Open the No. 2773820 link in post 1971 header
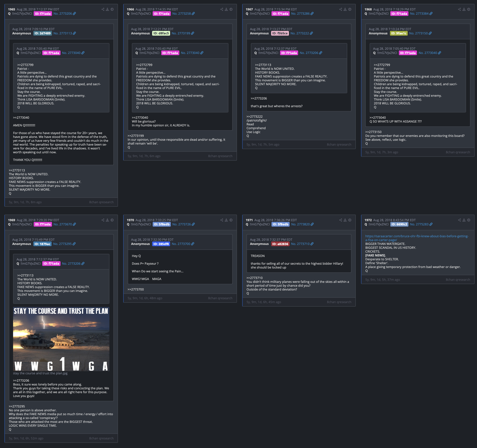 tap(302, 224)
